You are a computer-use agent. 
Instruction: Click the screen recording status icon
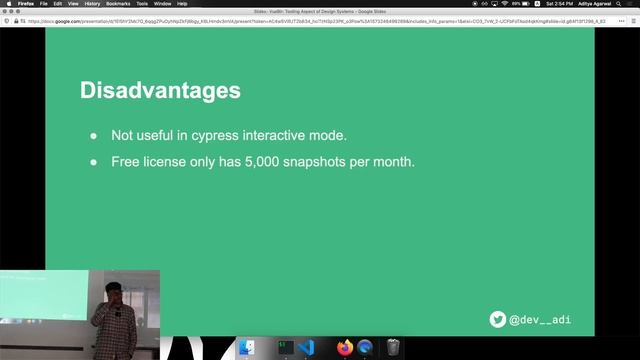click(475, 4)
